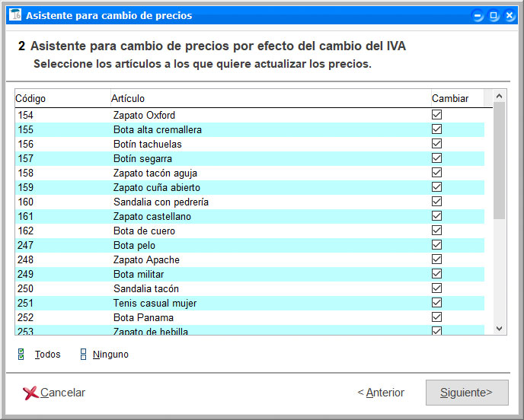Screen dimensions: 524x420
Task: Click code 157 in the Código column
Action: click(x=25, y=158)
